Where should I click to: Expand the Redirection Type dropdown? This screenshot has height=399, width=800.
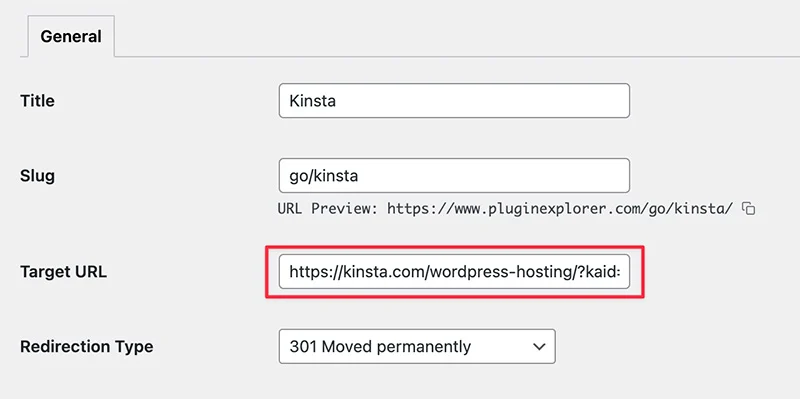point(417,346)
